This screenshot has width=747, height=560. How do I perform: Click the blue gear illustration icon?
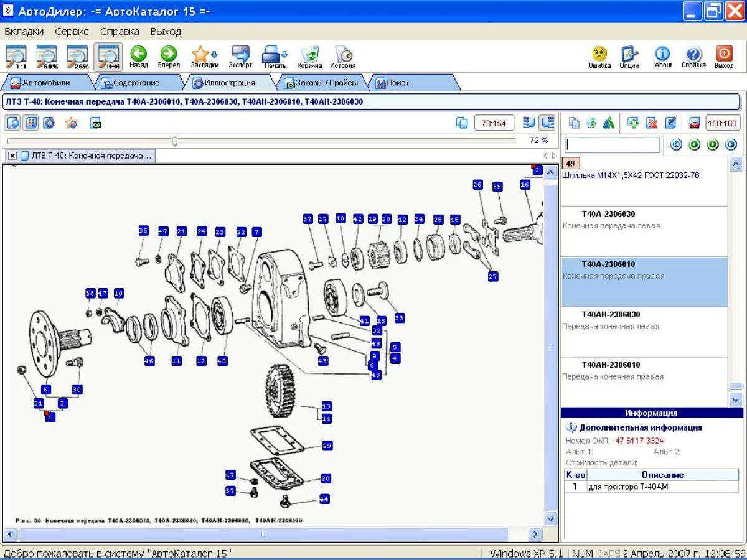coord(49,123)
